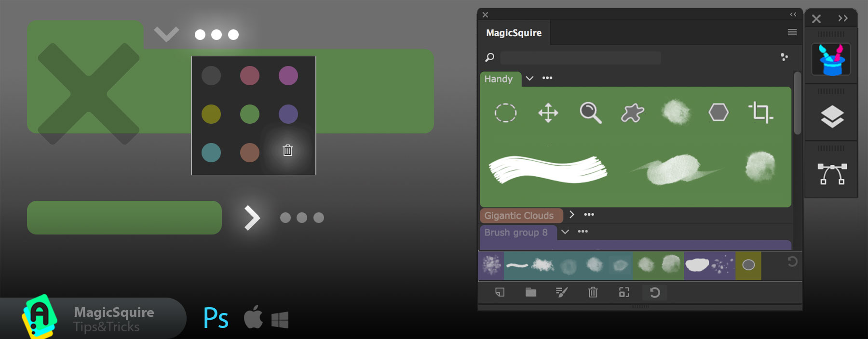Viewport: 868px width, 339px height.
Task: Expand the Gigantic Clouds group chevron
Action: [571, 215]
